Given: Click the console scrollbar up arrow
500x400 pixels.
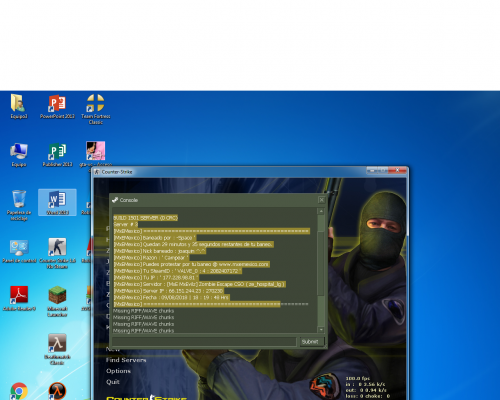Looking at the screenshot, I should click(x=321, y=211).
